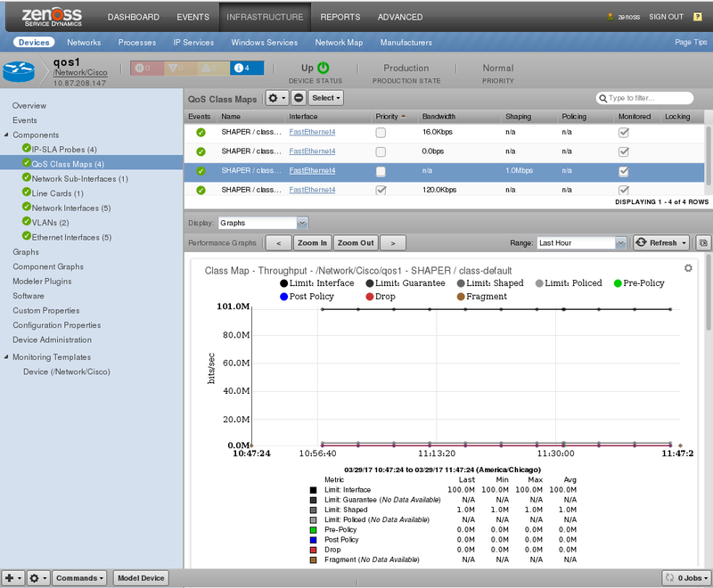Toggle Priority checkbox for 0.0bps row

point(381,151)
